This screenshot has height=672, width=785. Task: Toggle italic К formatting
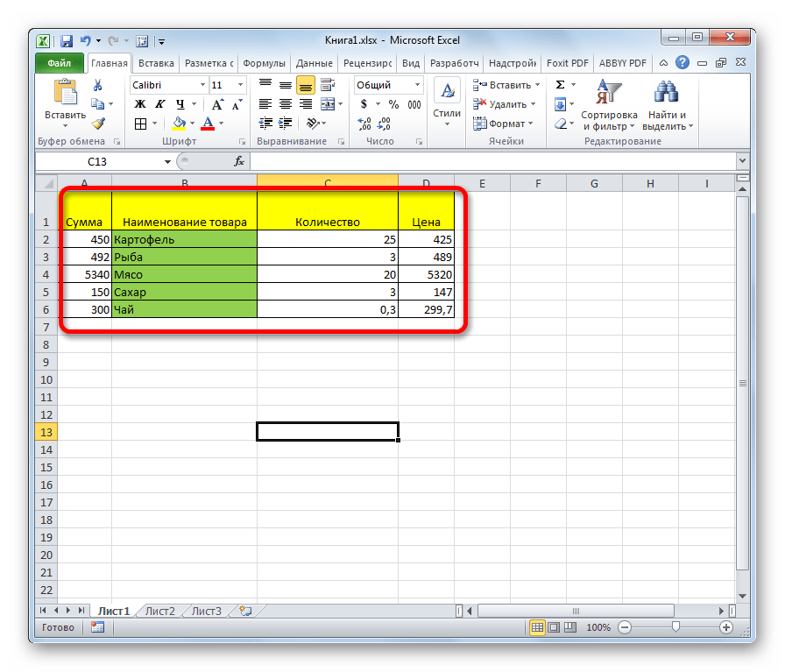[x=156, y=104]
